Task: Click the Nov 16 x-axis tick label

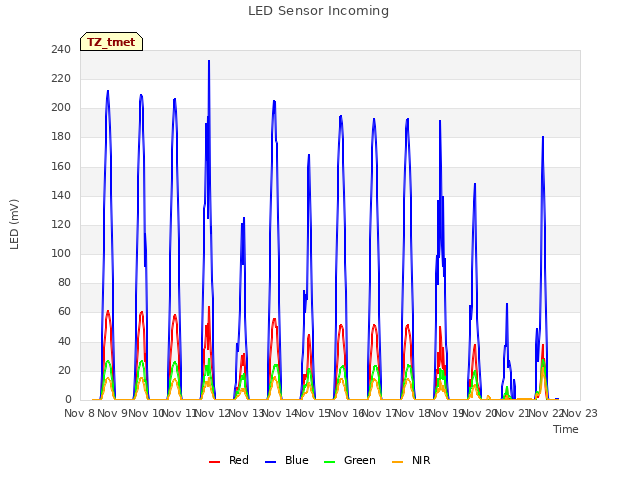Action: [x=346, y=413]
